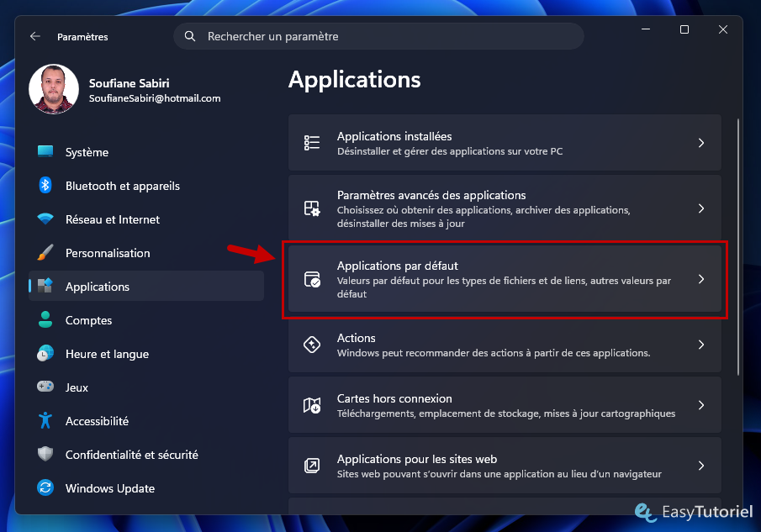761x532 pixels.
Task: Click the Comptes person icon
Action: 45,319
